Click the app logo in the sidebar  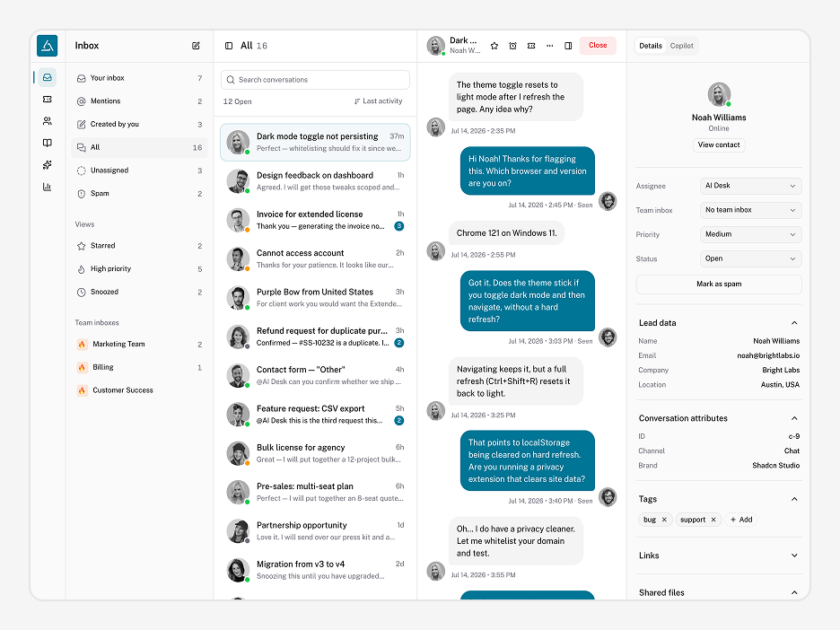[48, 46]
